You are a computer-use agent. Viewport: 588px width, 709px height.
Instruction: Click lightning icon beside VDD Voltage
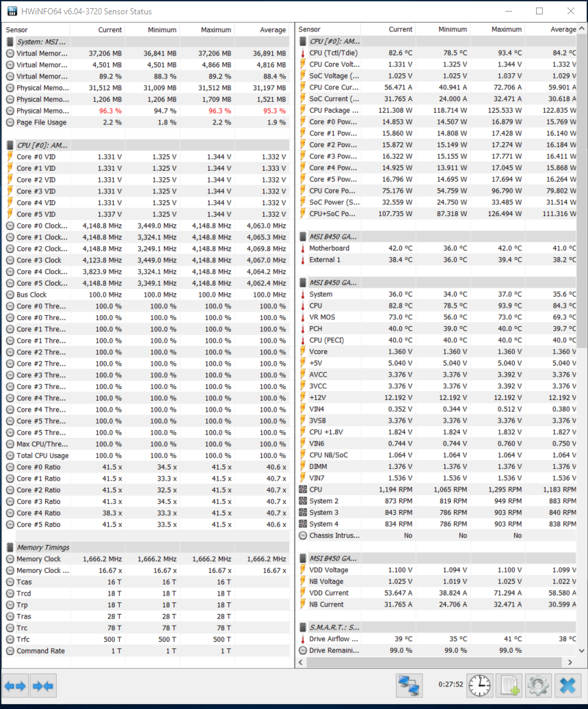click(x=303, y=570)
